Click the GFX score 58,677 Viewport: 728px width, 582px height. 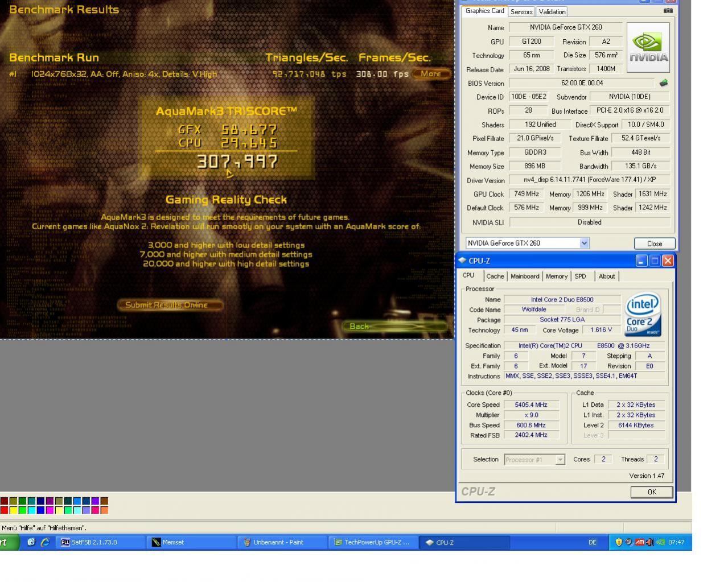tap(249, 130)
